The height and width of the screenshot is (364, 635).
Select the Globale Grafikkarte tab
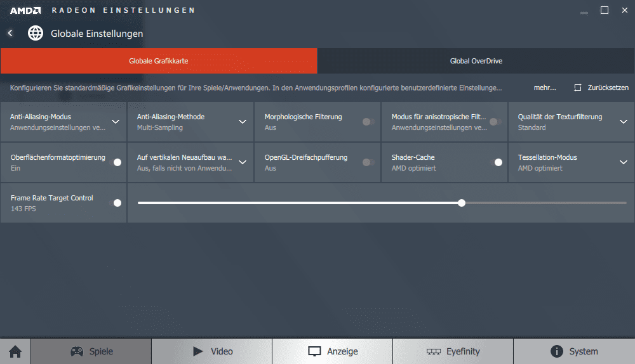(x=159, y=61)
